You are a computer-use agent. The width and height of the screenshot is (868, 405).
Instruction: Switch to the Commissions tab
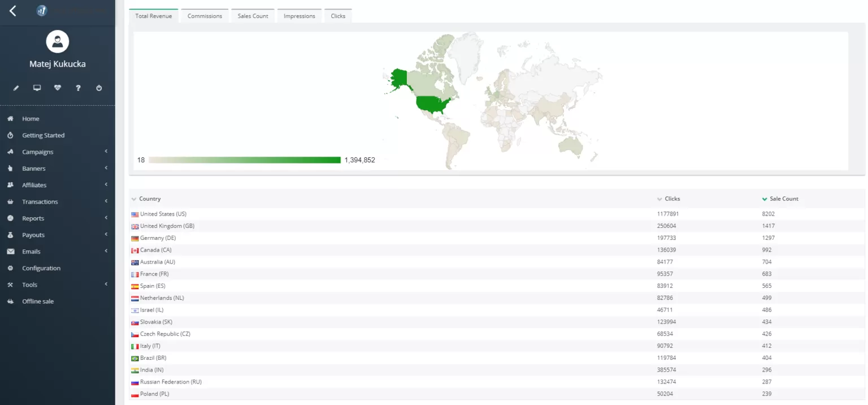pyautogui.click(x=205, y=16)
